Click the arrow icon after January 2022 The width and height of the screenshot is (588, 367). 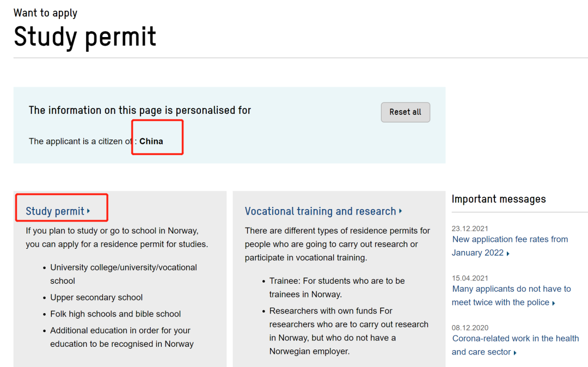[508, 254]
